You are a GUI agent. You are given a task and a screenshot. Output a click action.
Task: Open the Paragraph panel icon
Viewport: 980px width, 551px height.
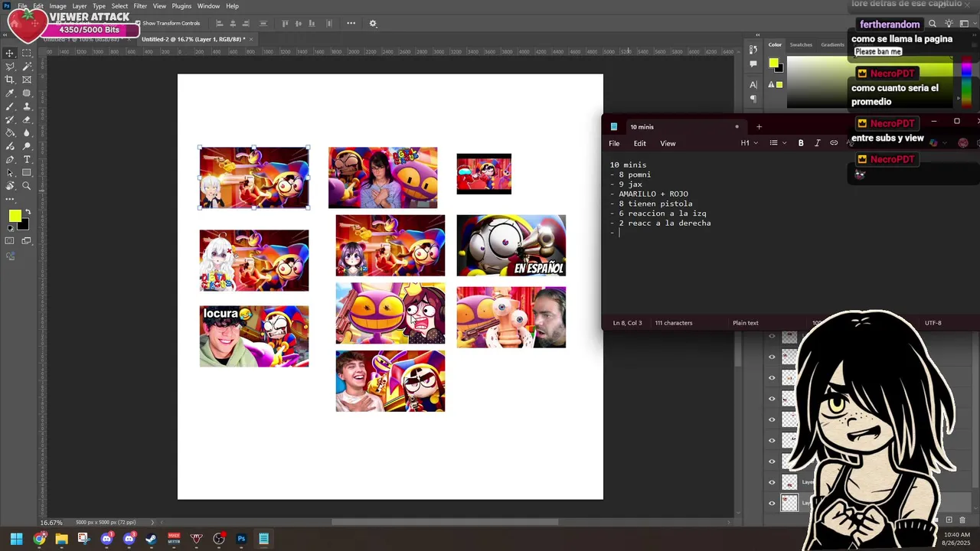point(753,99)
